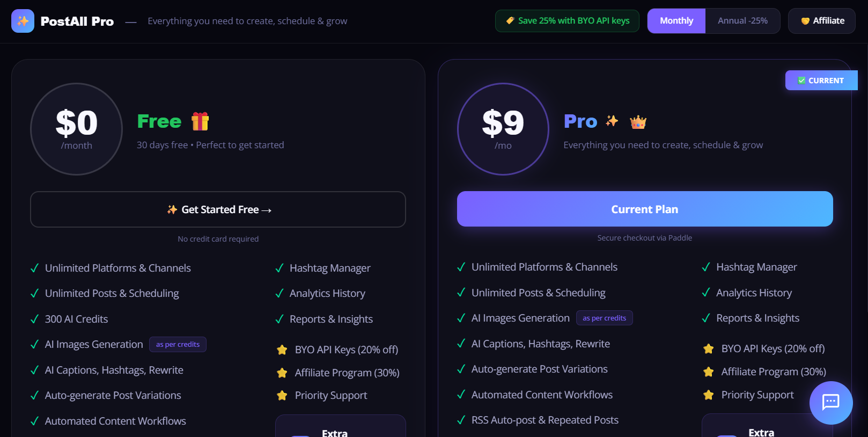This screenshot has width=868, height=437.
Task: Switch billing to Monthly
Action: pyautogui.click(x=676, y=21)
